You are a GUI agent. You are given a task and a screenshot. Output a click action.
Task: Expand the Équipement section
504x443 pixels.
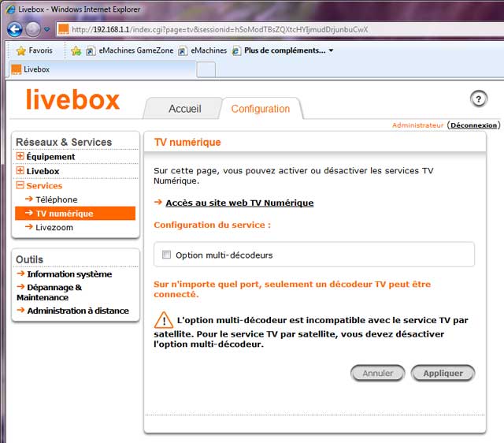pos(20,157)
